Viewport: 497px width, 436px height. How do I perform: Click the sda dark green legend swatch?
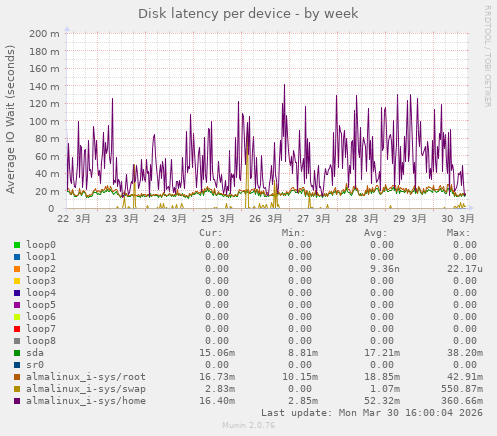[17, 353]
